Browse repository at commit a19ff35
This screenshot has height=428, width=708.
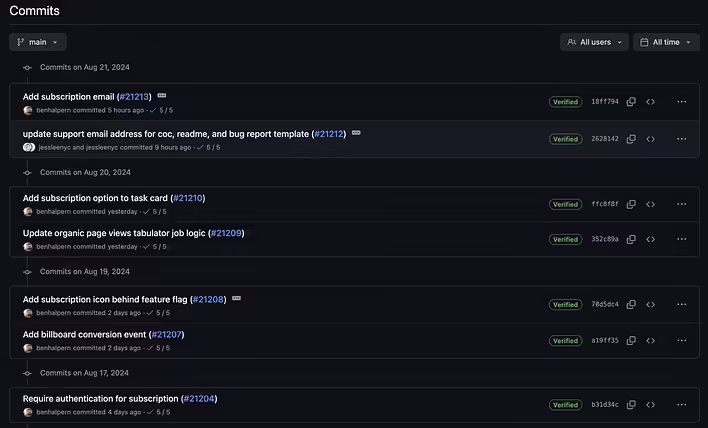coord(651,340)
